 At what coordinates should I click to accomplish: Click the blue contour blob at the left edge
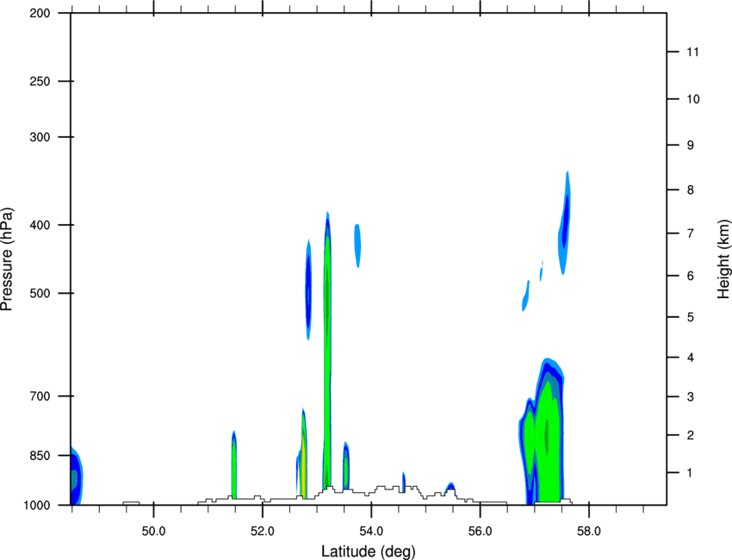pos(76,476)
